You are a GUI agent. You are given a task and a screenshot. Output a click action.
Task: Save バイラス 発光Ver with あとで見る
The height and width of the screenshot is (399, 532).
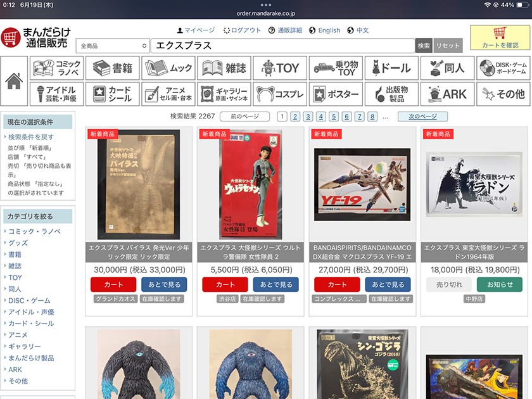tap(164, 284)
